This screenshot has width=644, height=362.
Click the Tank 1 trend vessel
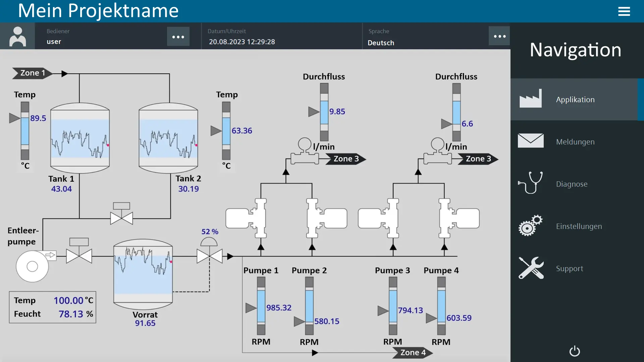point(80,138)
